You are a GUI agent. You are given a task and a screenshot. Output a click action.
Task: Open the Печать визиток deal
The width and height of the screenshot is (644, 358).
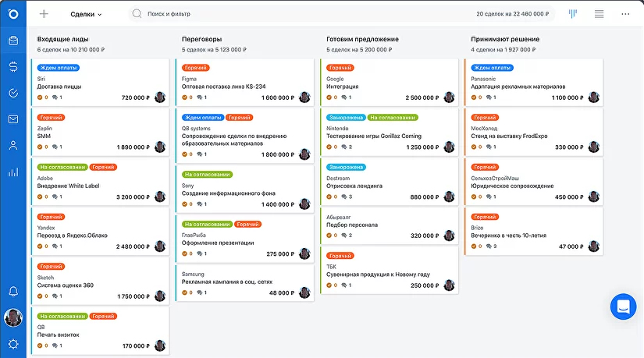pos(58,335)
